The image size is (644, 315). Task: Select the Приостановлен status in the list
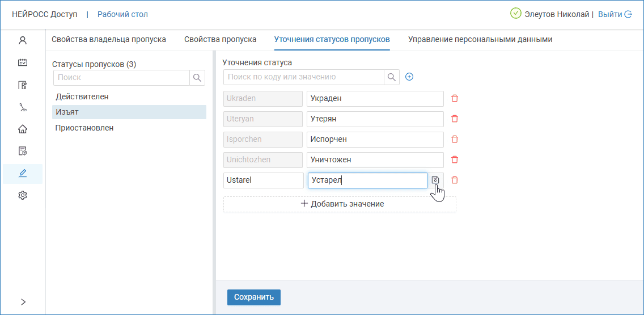[x=84, y=128]
